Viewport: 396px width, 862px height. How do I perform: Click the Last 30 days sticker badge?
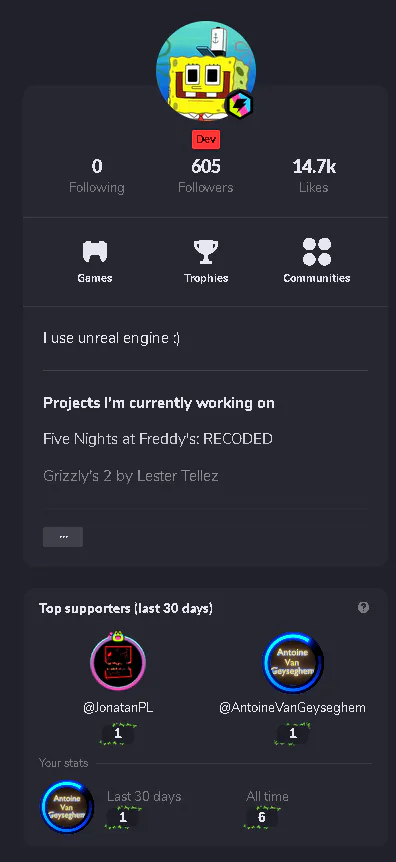pos(123,817)
